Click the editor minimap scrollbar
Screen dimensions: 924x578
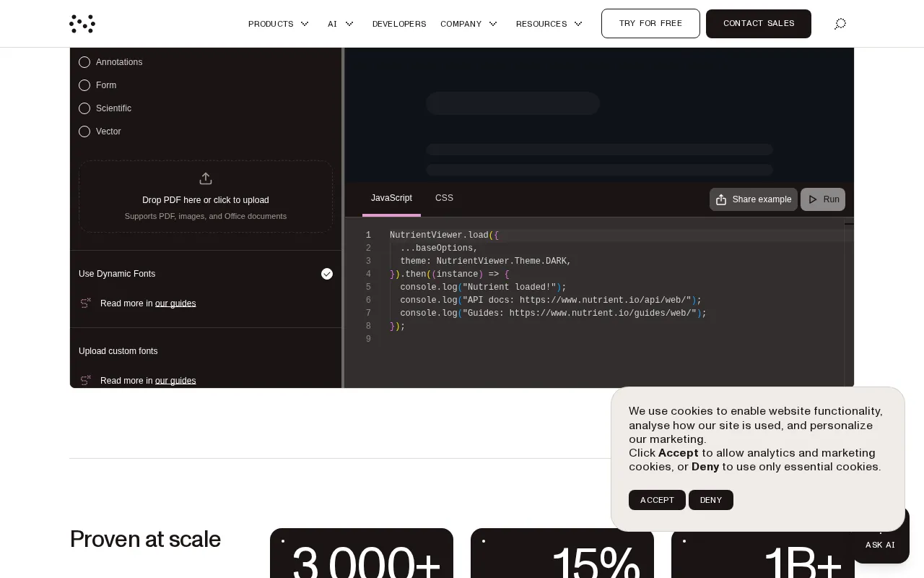[849, 303]
